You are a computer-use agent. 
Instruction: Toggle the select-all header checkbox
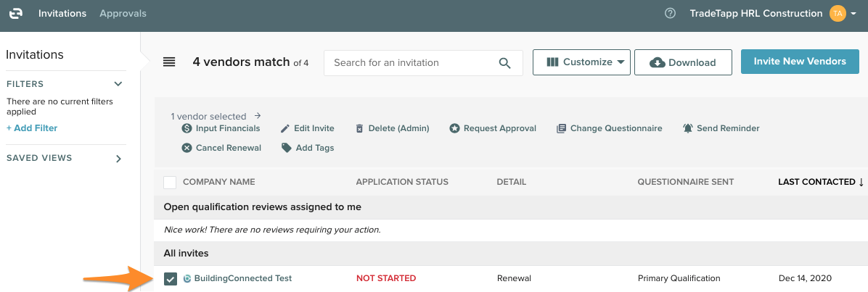pos(170,182)
